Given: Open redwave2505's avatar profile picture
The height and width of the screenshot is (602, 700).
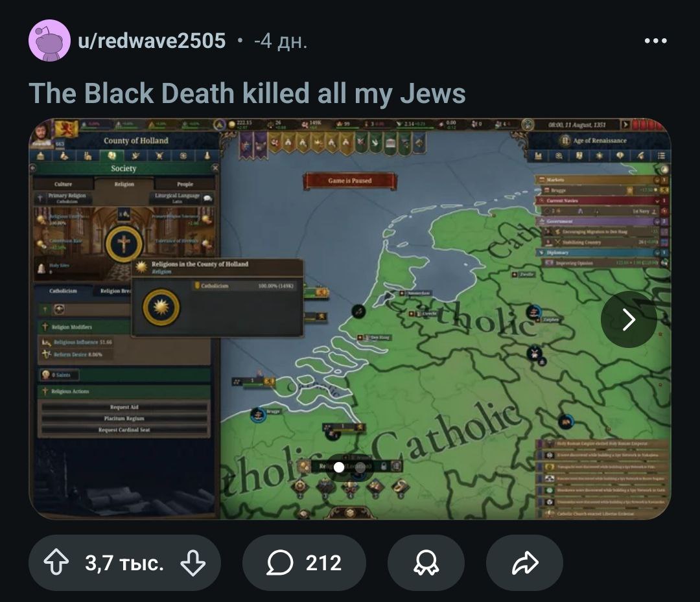Looking at the screenshot, I should point(49,41).
